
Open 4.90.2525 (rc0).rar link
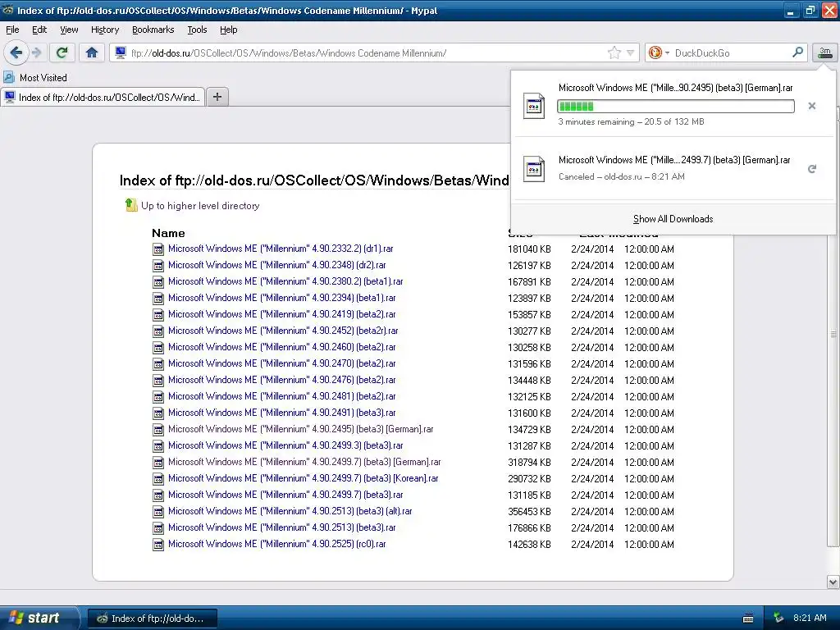click(x=277, y=544)
